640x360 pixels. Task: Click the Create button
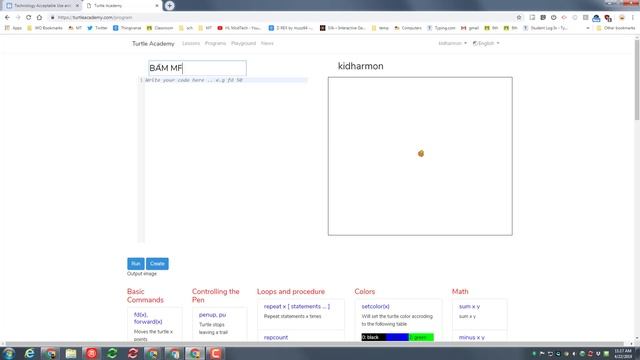(x=157, y=264)
